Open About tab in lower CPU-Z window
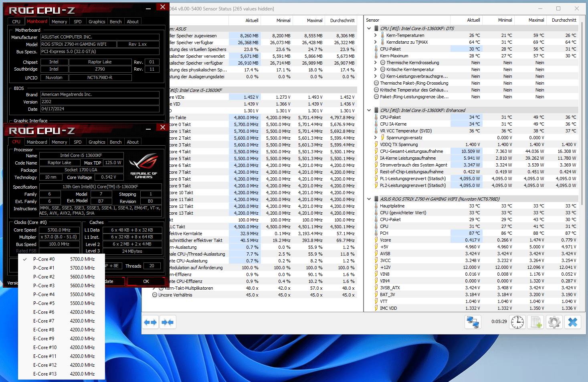This screenshot has height=382, width=588. (x=133, y=142)
